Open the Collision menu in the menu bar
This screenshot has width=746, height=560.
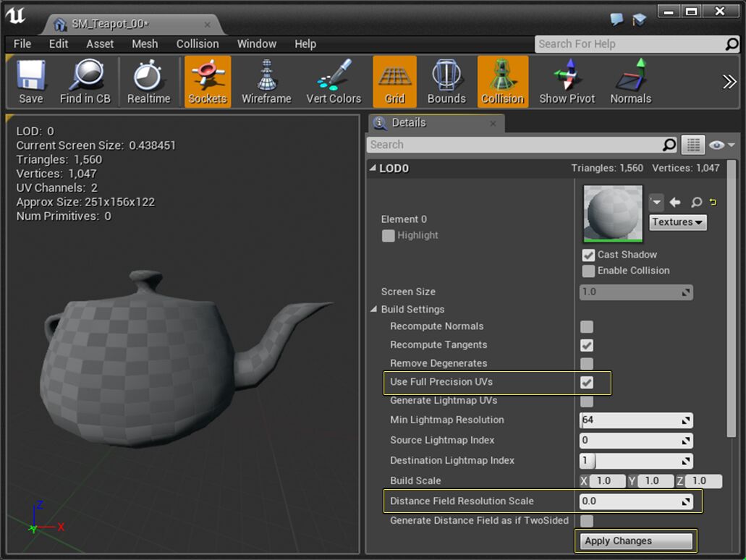click(198, 44)
